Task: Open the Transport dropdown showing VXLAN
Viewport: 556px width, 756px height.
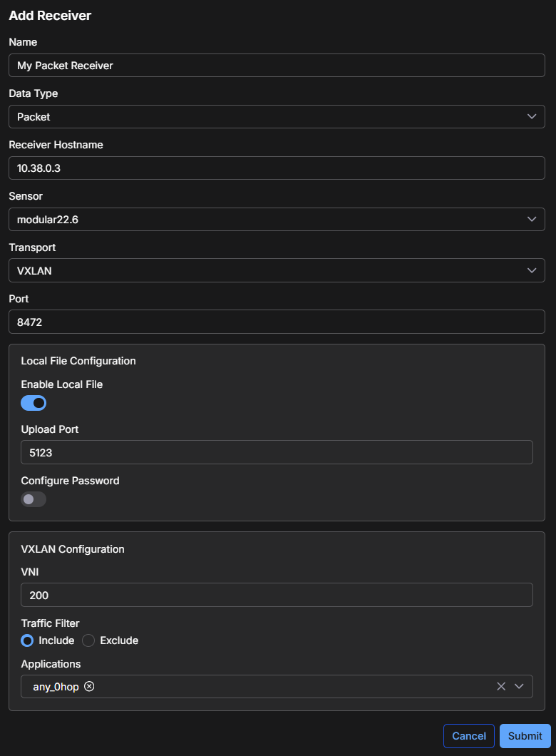Action: point(277,270)
